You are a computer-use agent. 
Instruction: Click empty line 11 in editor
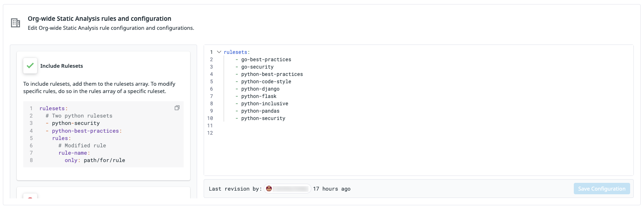pyautogui.click(x=424, y=126)
